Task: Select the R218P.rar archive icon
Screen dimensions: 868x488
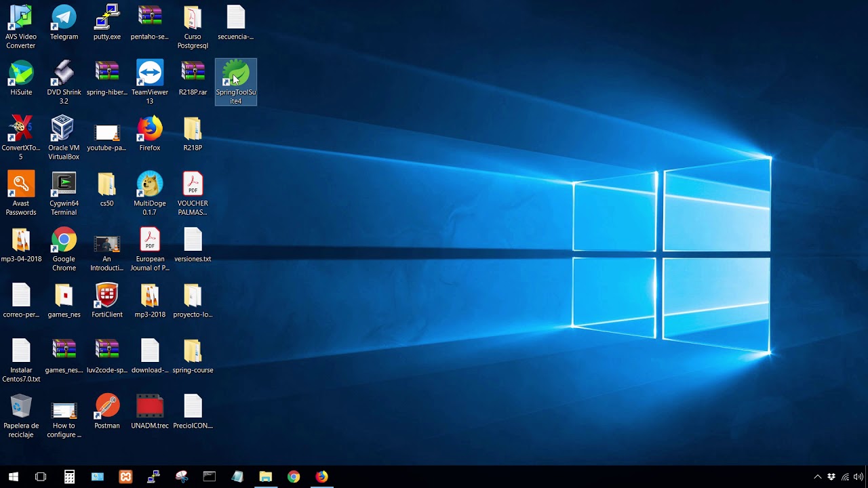Action: (193, 79)
